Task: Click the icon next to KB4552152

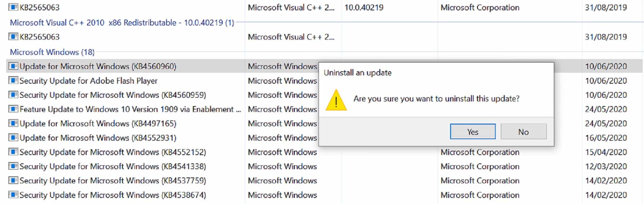Action: click(x=14, y=152)
